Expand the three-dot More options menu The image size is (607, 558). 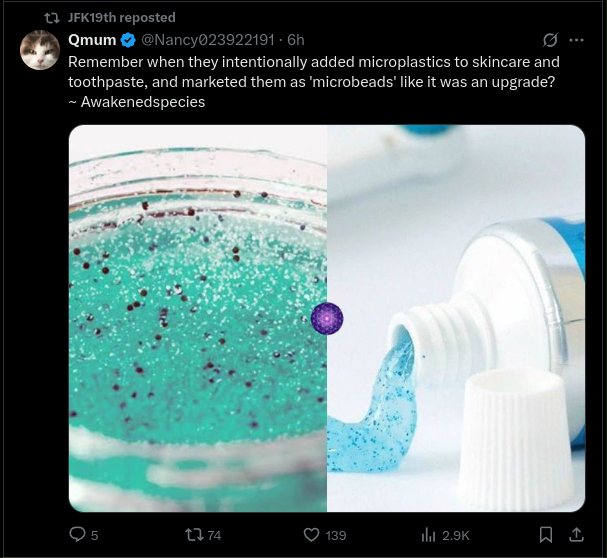point(576,40)
